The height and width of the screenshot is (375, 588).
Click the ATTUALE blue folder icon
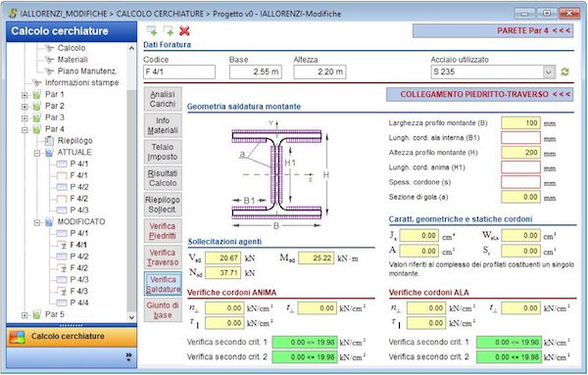click(x=49, y=153)
